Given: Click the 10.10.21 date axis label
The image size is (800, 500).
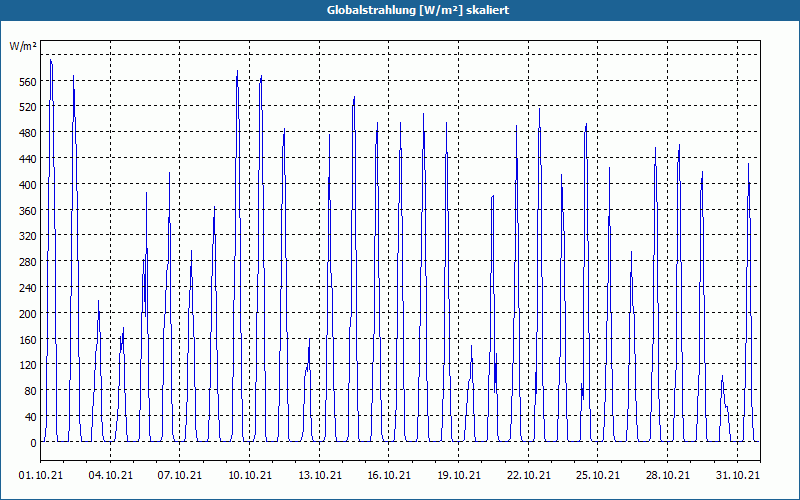Looking at the screenshot, I should point(249,476).
